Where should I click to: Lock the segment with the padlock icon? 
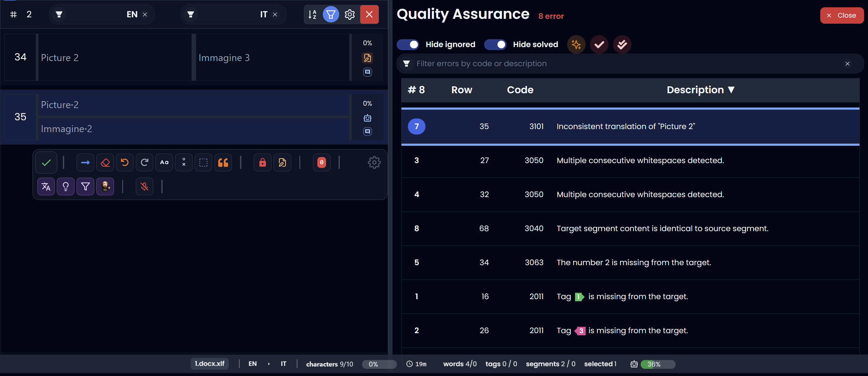tap(262, 162)
